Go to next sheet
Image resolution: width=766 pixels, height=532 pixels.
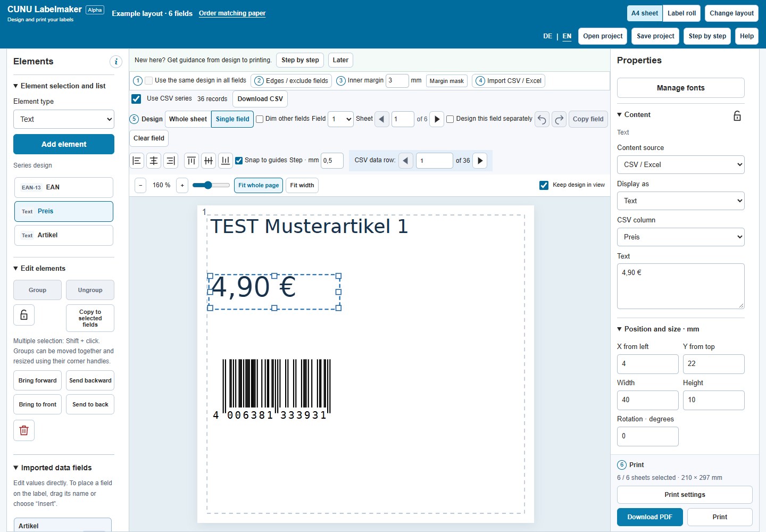click(437, 119)
